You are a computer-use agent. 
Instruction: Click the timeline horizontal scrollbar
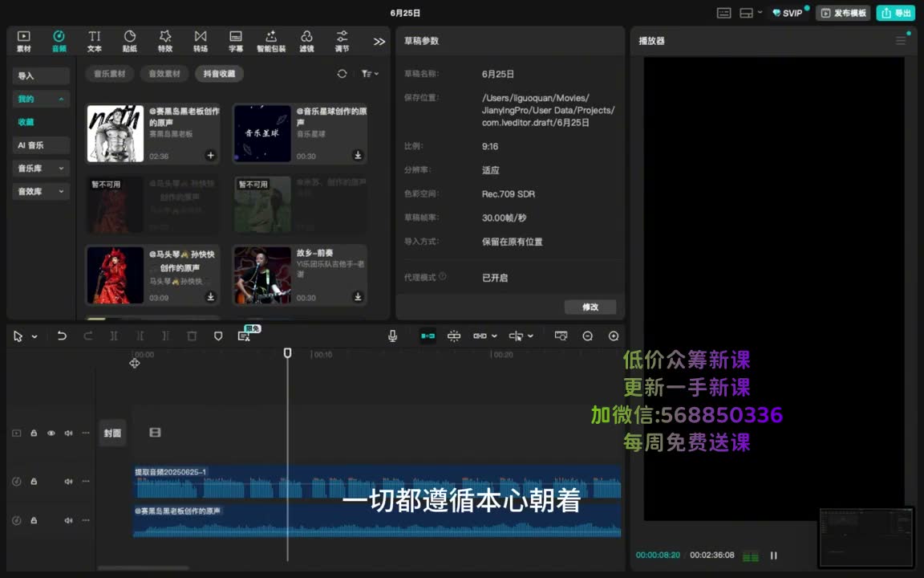point(144,568)
